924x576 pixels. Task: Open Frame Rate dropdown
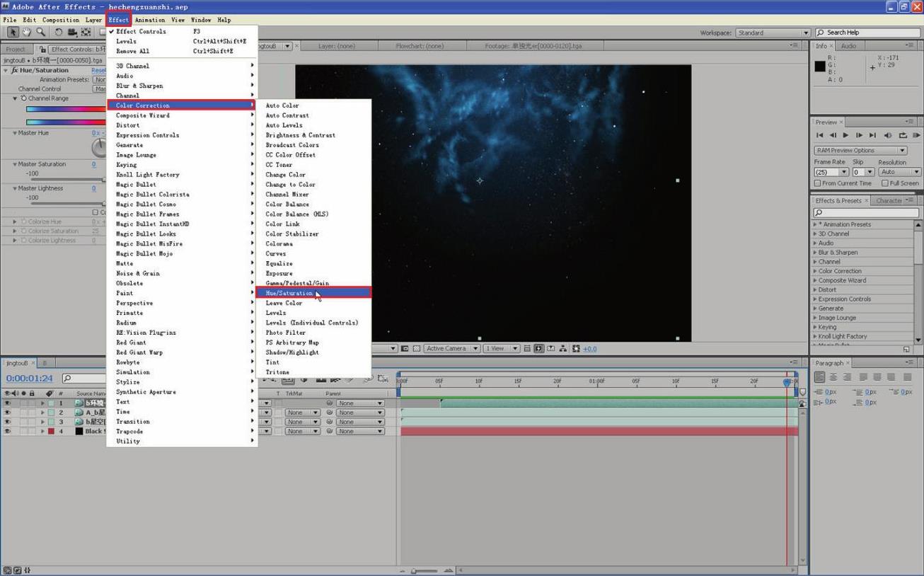click(x=831, y=172)
